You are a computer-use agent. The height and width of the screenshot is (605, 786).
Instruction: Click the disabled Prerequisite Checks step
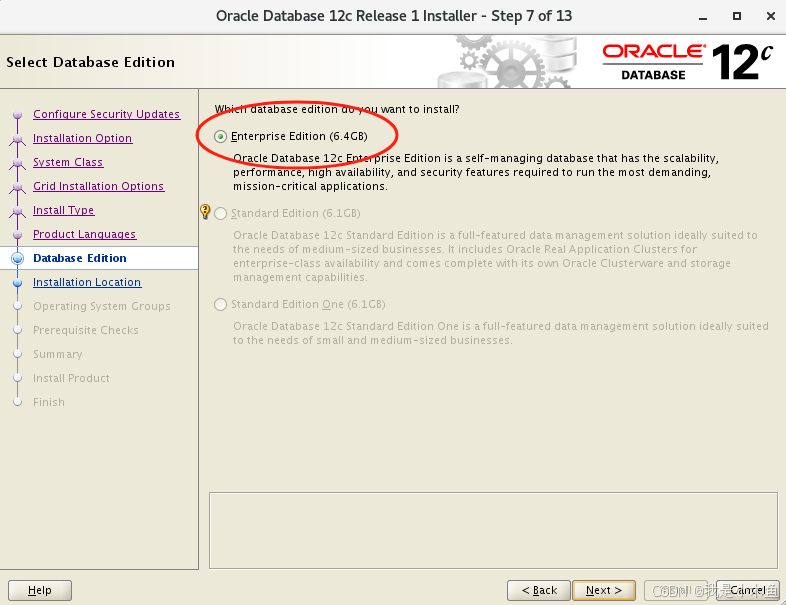click(86, 330)
